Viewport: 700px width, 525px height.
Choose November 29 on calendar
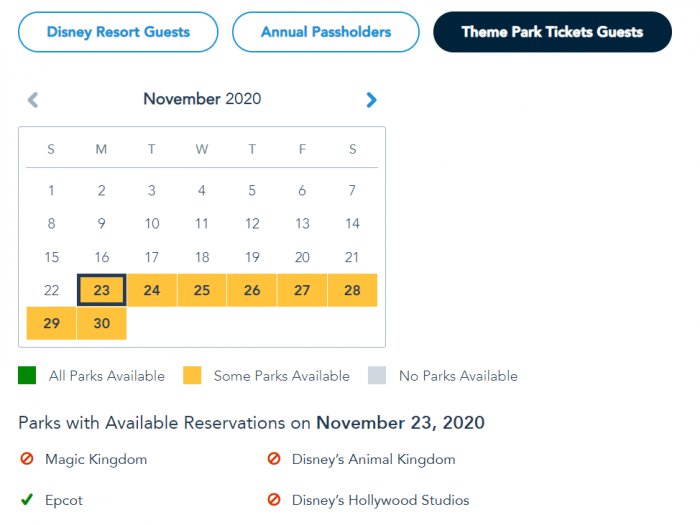pos(52,324)
